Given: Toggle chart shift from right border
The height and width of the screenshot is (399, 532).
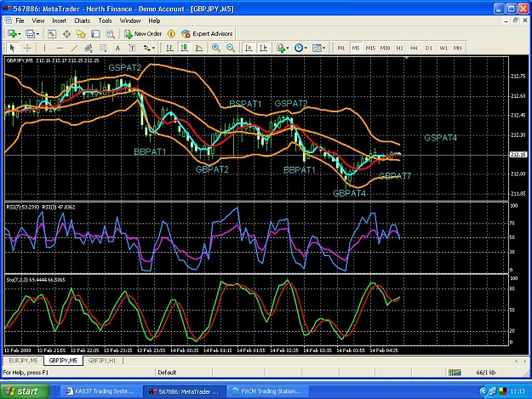Looking at the screenshot, I should pos(263,48).
